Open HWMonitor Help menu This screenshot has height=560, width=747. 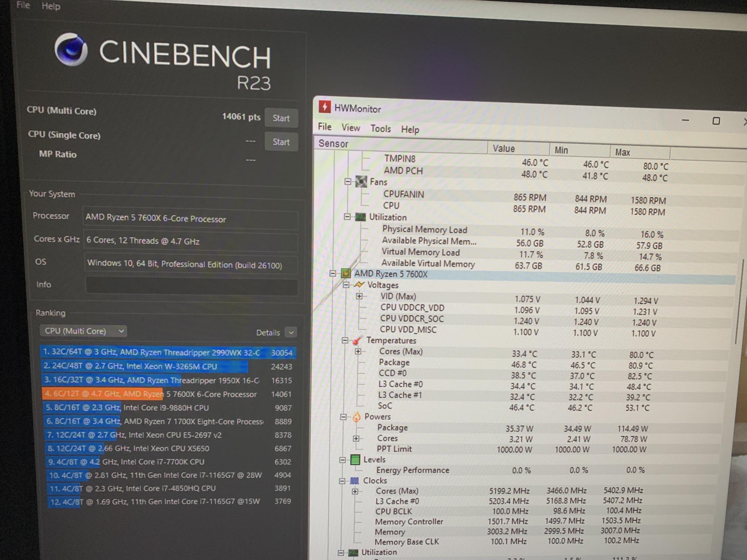pyautogui.click(x=410, y=129)
